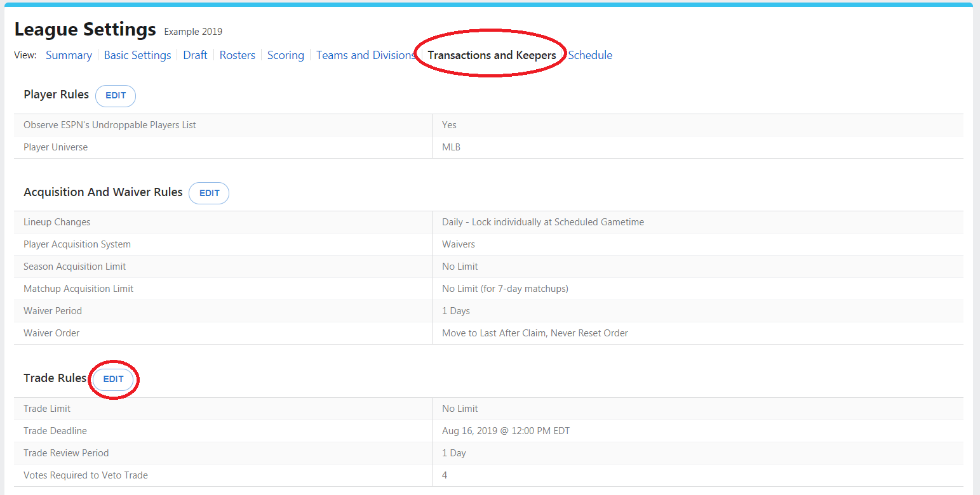The height and width of the screenshot is (495, 980).
Task: Click 'Daily - Lock individually at Scheduled Gametime'
Action: point(543,222)
